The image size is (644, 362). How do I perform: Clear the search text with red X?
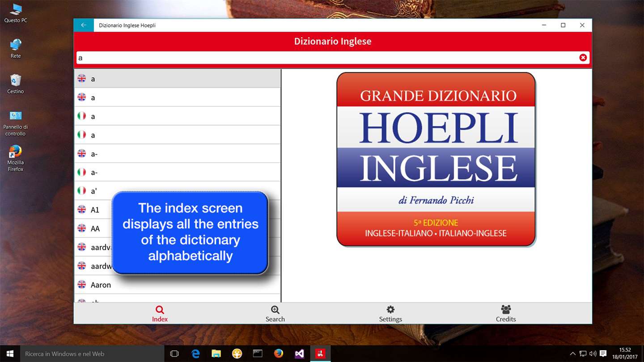click(583, 58)
